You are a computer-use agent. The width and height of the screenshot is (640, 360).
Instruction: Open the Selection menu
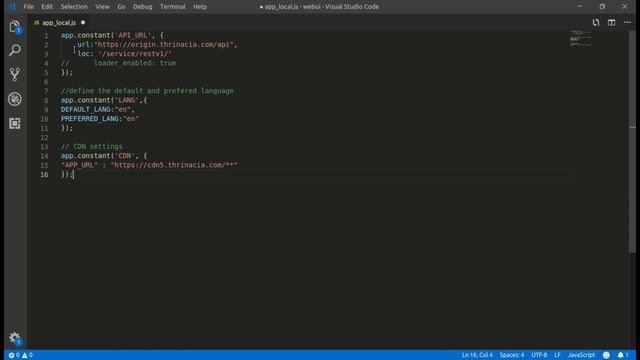coord(74,7)
